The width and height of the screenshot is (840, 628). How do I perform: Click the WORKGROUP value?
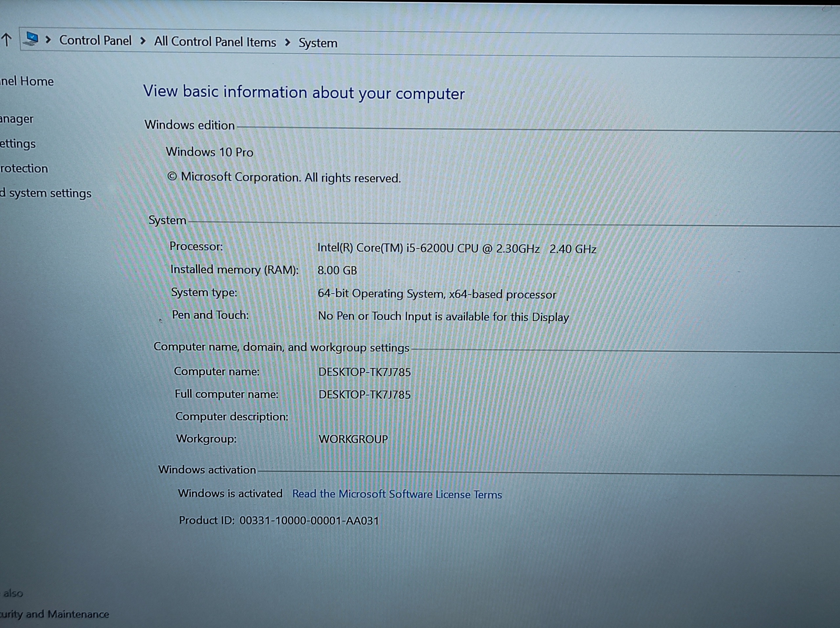pyautogui.click(x=353, y=439)
